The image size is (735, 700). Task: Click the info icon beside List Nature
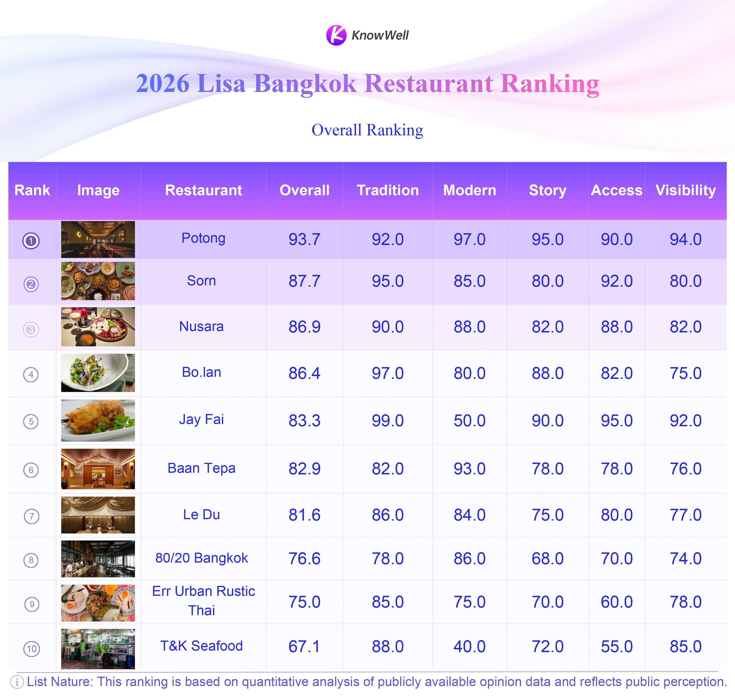tap(17, 683)
